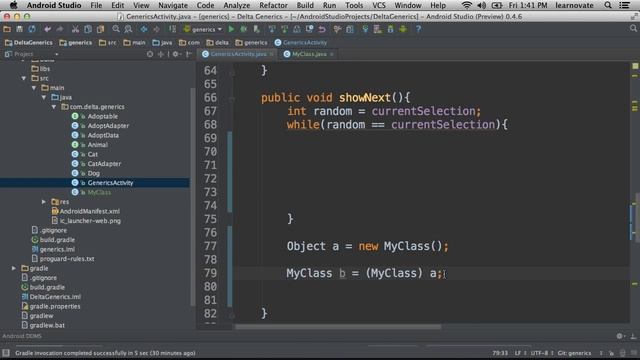Viewport: 640px width, 360px height.
Task: Click the editor horizontal scrollbar
Action: 338,327
